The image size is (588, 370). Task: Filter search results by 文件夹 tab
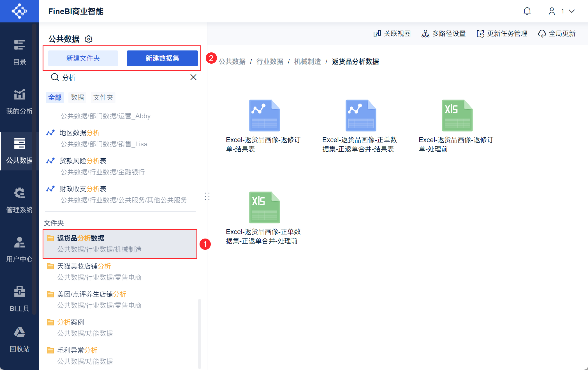pyautogui.click(x=103, y=98)
